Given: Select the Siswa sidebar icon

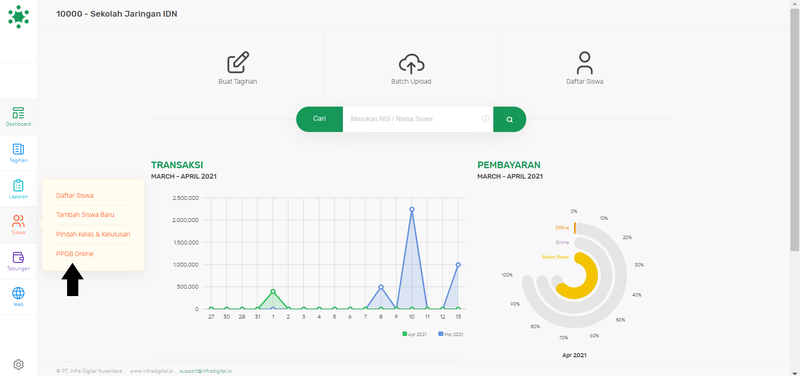Looking at the screenshot, I should (18, 221).
